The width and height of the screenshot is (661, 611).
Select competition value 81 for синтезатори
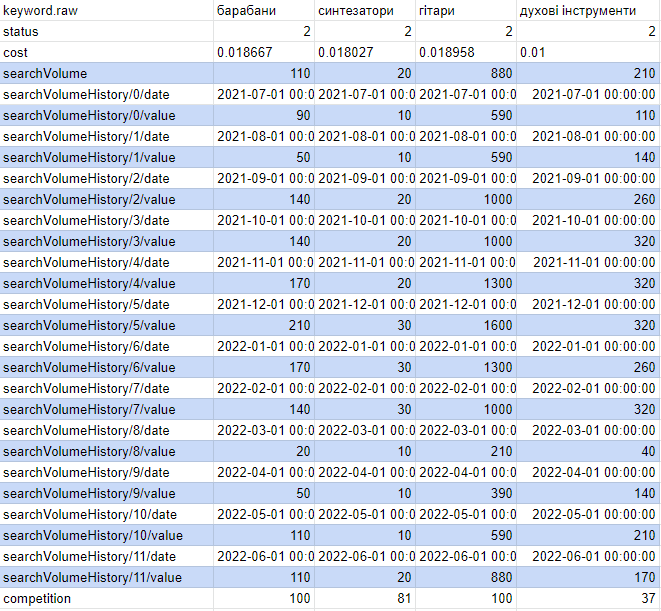(365, 598)
